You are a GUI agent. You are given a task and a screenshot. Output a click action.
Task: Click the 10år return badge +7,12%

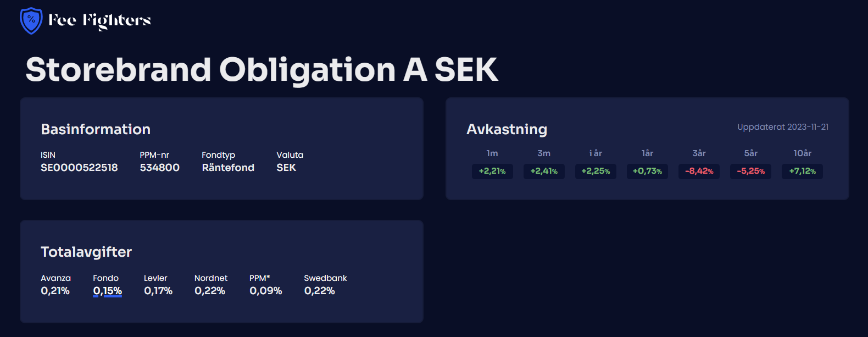[802, 171]
